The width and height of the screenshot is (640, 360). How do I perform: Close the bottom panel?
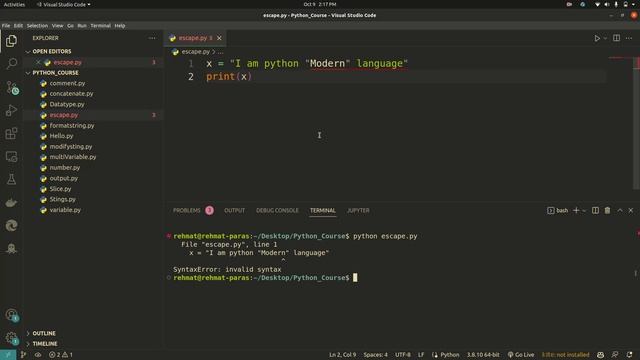631,210
